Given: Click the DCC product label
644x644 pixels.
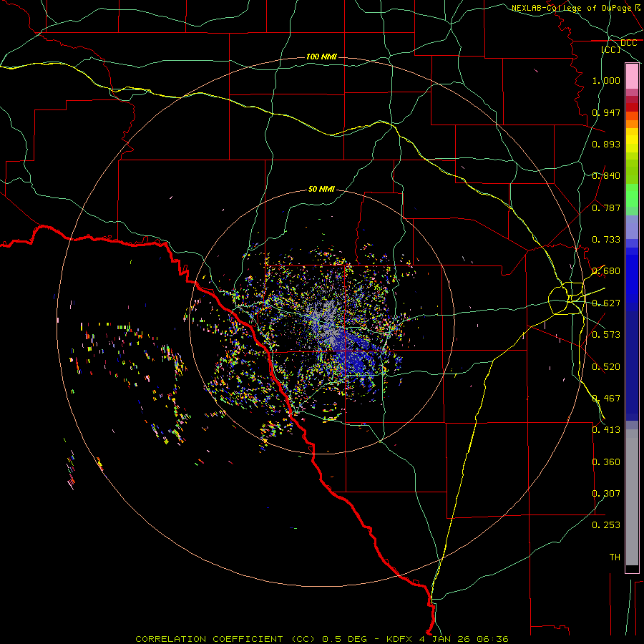Looking at the screenshot, I should pos(628,43).
